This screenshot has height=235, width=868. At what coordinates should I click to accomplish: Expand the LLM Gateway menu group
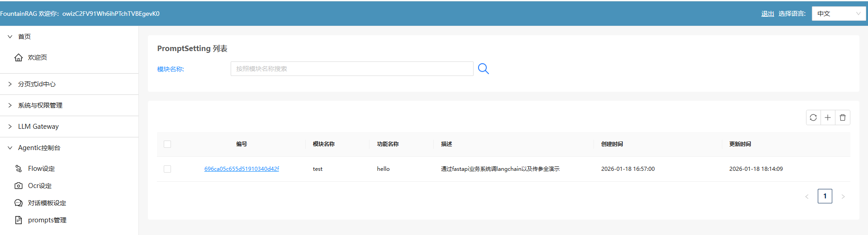tap(69, 127)
